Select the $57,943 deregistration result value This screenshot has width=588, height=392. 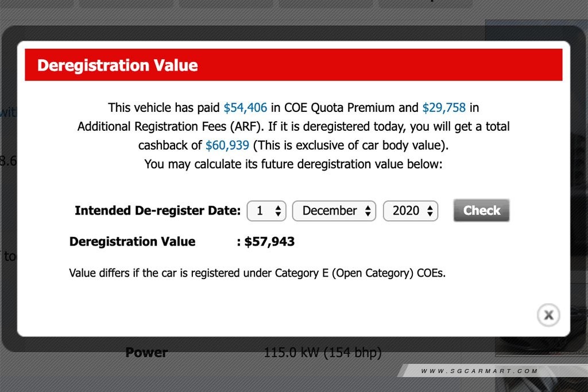269,242
